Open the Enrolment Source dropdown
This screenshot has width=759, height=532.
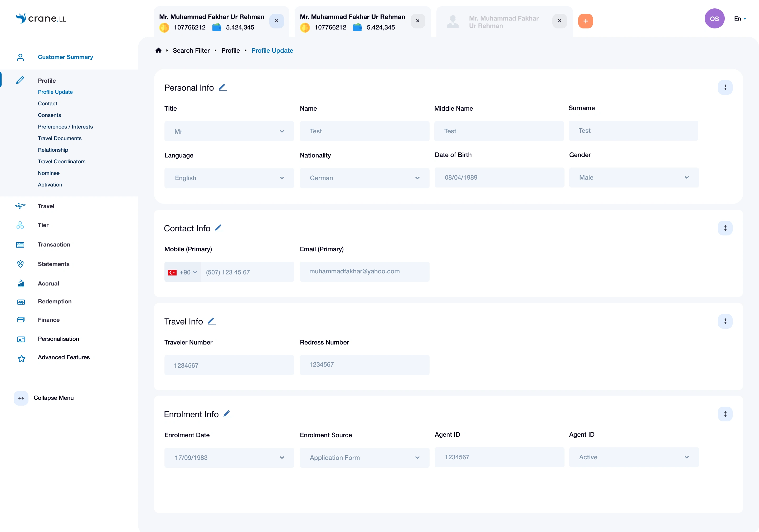pos(364,458)
